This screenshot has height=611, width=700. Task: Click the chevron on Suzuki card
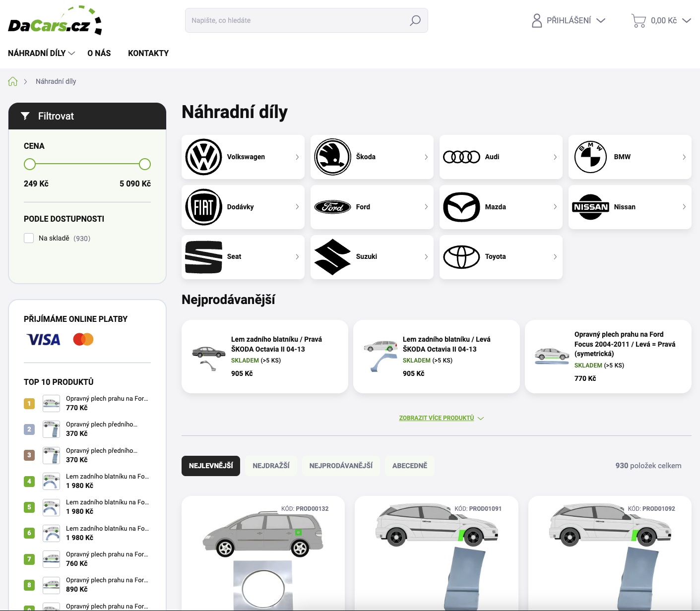426,257
